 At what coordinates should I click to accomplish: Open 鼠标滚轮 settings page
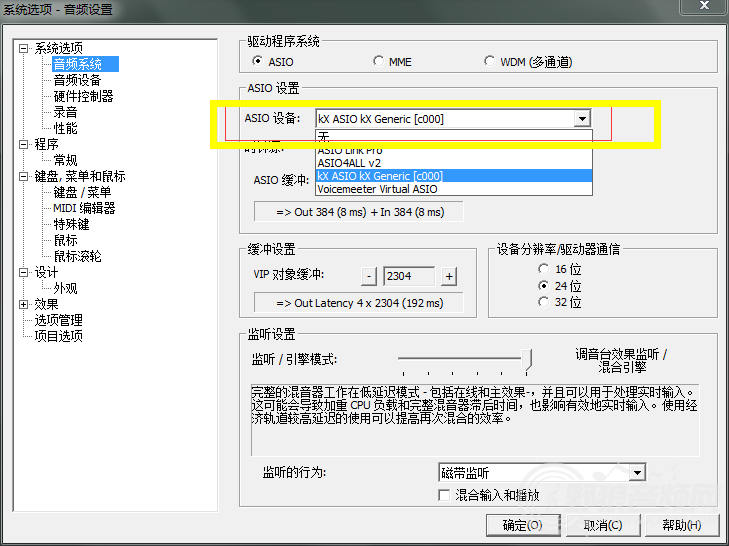(x=77, y=256)
